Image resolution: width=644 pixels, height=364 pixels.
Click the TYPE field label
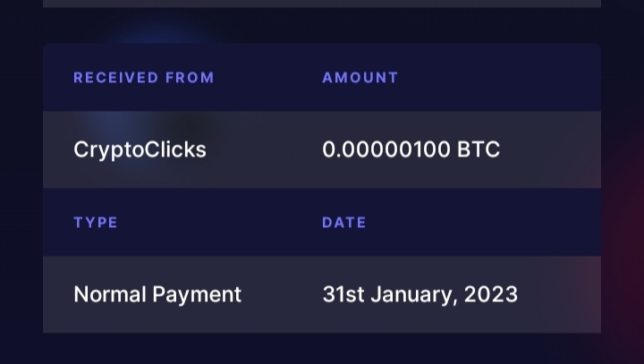[96, 223]
